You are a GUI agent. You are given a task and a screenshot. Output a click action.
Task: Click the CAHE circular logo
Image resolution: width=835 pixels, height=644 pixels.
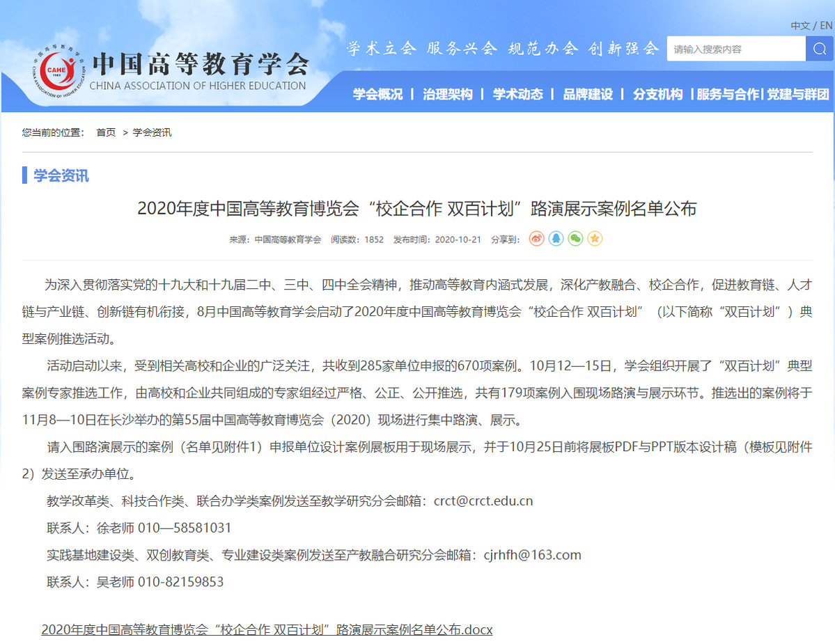click(58, 72)
